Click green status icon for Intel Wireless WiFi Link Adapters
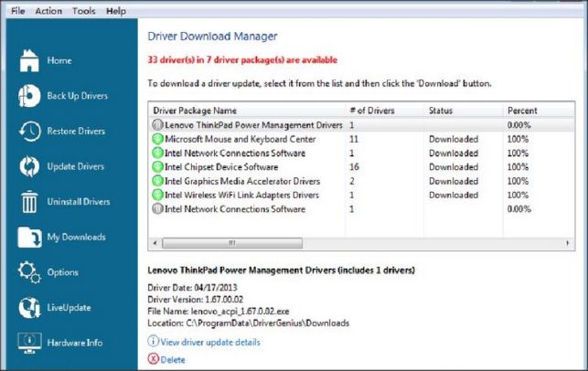The width and height of the screenshot is (588, 371). [x=157, y=195]
